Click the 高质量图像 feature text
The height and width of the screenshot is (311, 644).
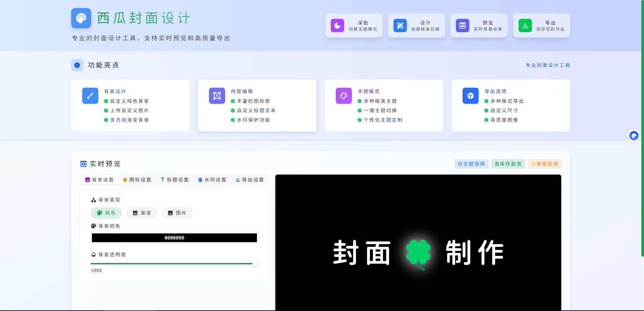[504, 120]
